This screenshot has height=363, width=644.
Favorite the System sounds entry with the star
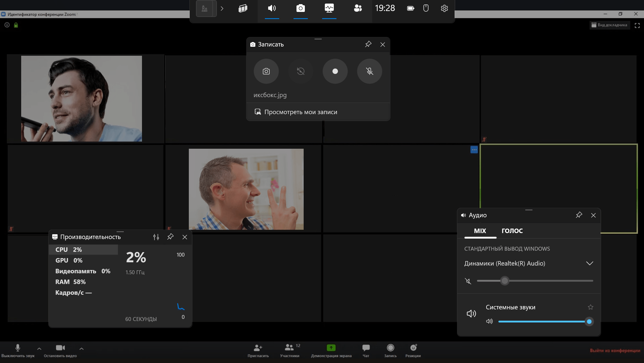coord(590,307)
